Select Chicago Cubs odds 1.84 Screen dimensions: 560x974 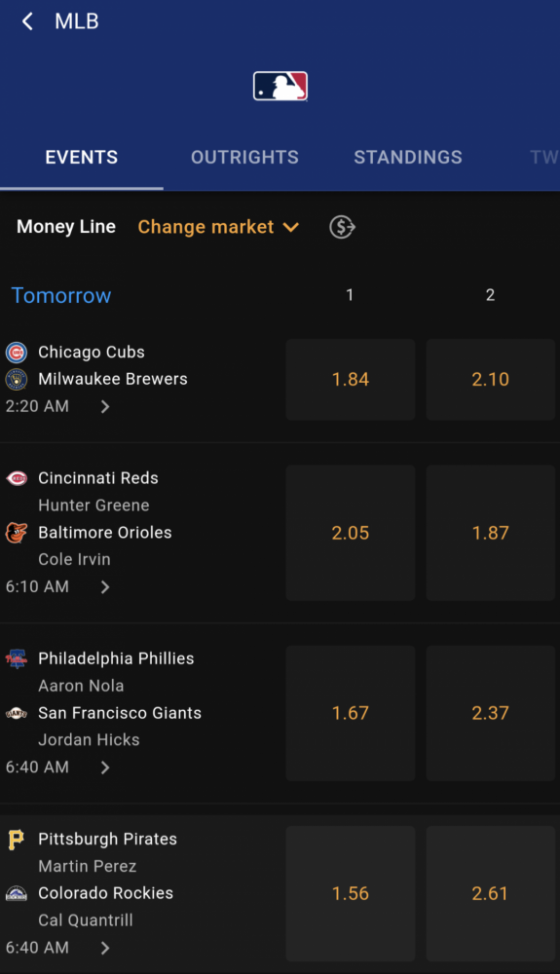pos(351,380)
